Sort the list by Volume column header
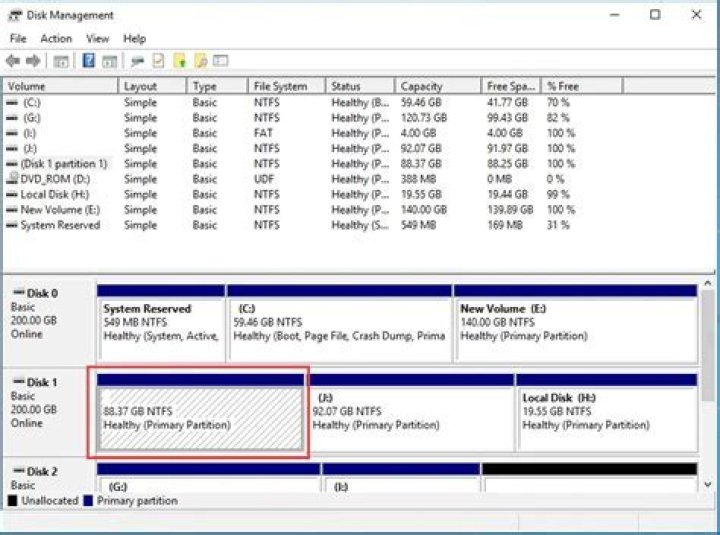Image resolution: width=720 pixels, height=535 pixels. click(60, 86)
